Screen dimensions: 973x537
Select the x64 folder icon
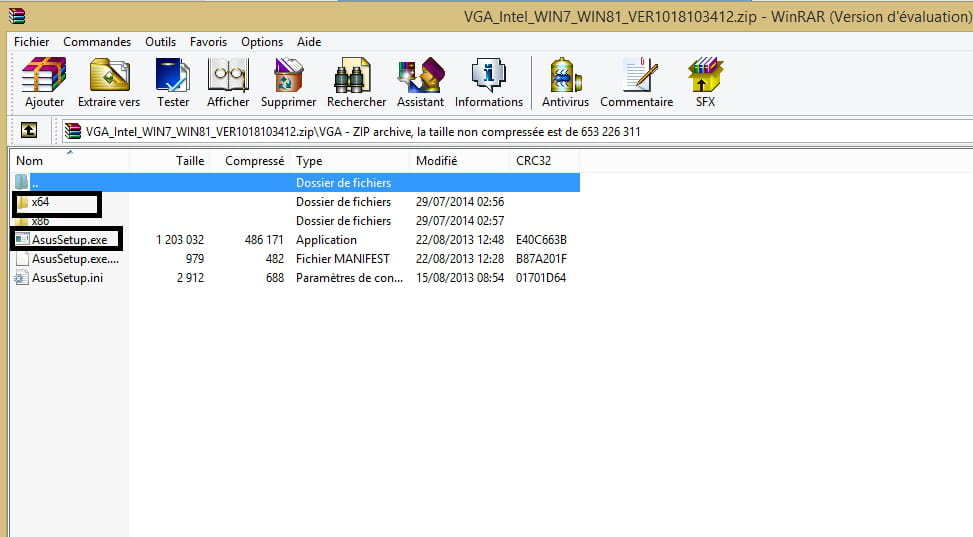click(x=22, y=202)
